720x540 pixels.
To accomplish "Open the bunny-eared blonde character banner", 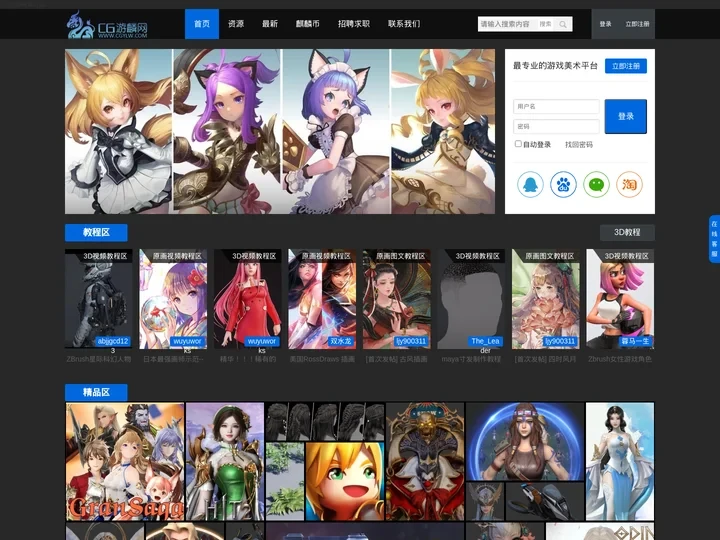I will [x=443, y=131].
